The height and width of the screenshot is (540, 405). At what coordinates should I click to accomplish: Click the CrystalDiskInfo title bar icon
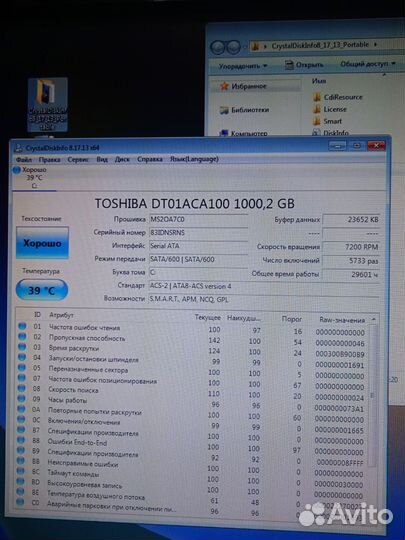[19, 148]
